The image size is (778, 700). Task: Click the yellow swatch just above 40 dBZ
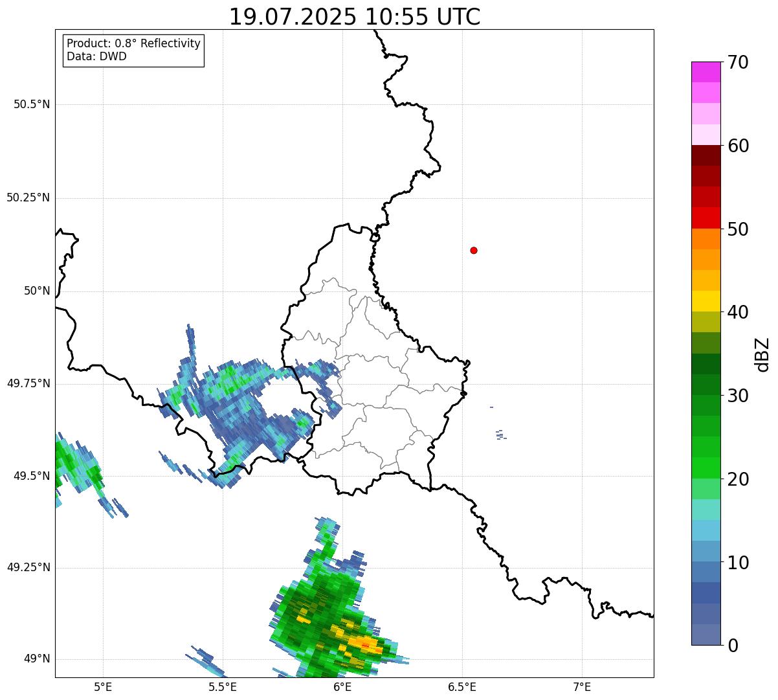click(x=706, y=301)
